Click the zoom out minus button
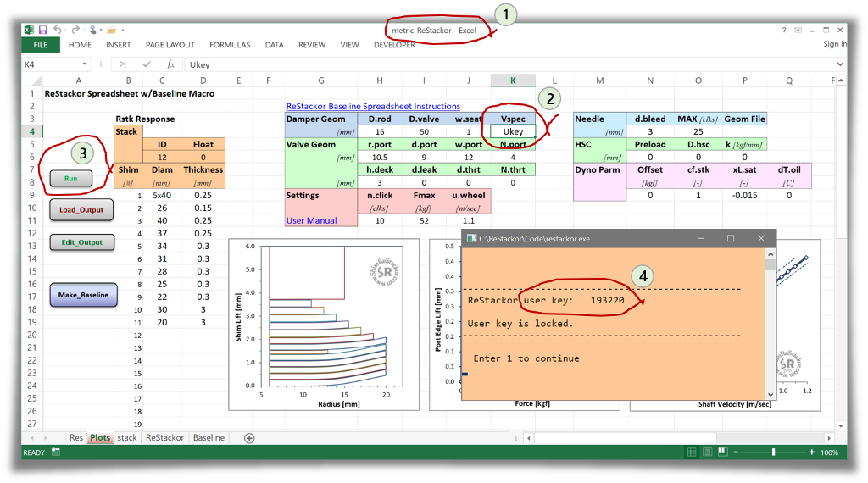The width and height of the screenshot is (868, 483). point(736,452)
